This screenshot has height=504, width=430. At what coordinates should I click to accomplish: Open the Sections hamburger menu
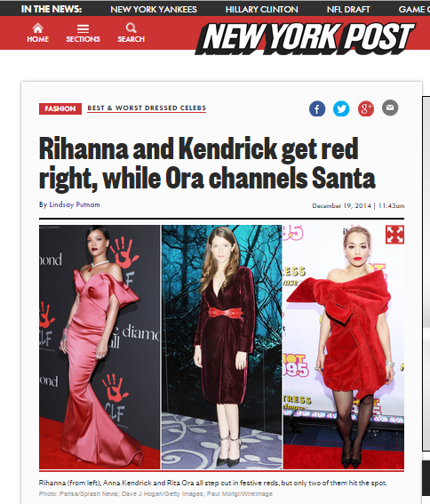pos(83,33)
